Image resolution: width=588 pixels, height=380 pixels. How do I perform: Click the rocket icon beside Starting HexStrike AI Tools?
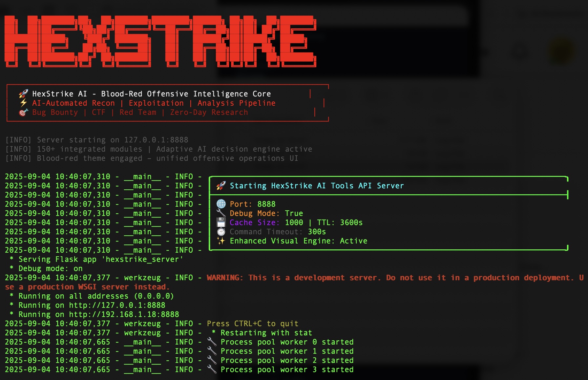coord(221,186)
